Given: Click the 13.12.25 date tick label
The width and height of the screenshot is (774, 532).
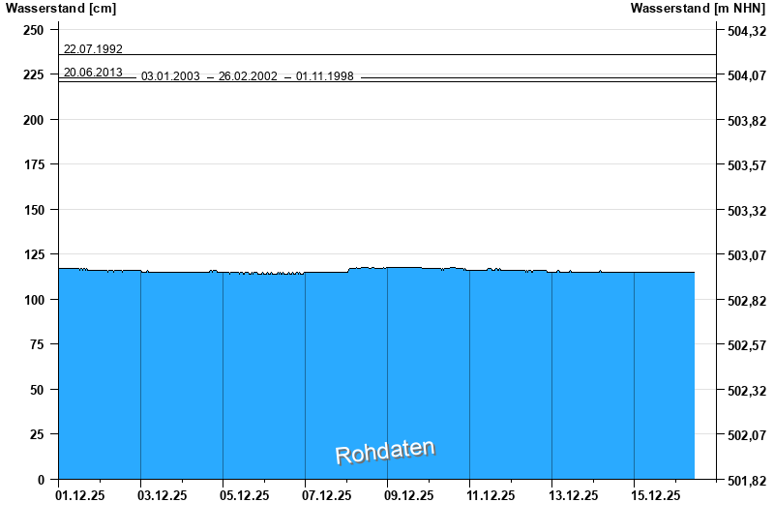Looking at the screenshot, I should pyautogui.click(x=573, y=496).
